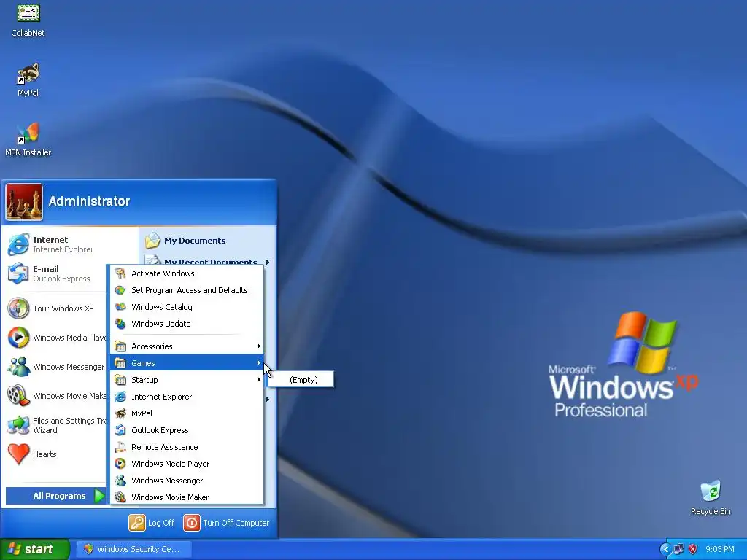
Task: Open Remote Assistance
Action: pos(187,447)
